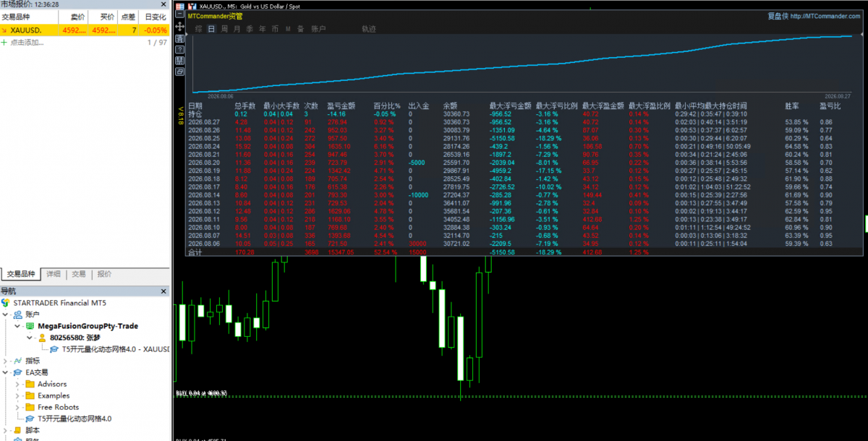Switch to the 详细 tab
The width and height of the screenshot is (868, 441).
pyautogui.click(x=54, y=274)
